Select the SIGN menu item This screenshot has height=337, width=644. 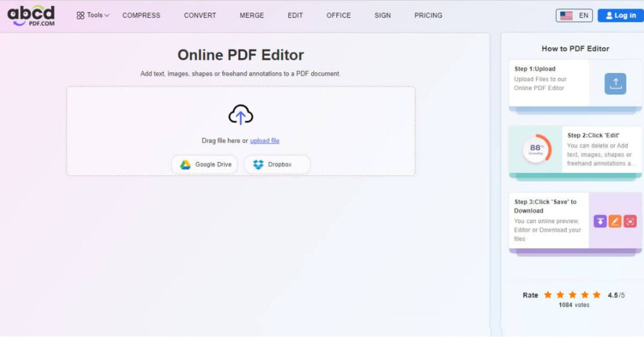(x=382, y=15)
